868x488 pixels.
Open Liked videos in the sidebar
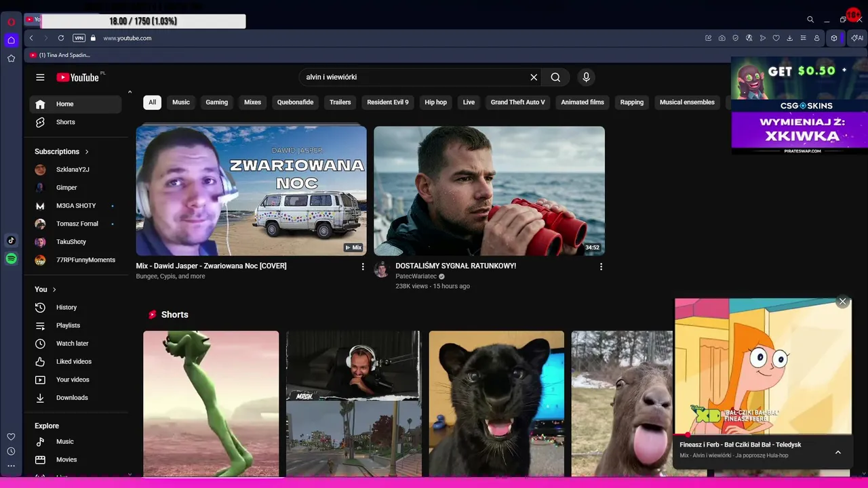pos(75,362)
